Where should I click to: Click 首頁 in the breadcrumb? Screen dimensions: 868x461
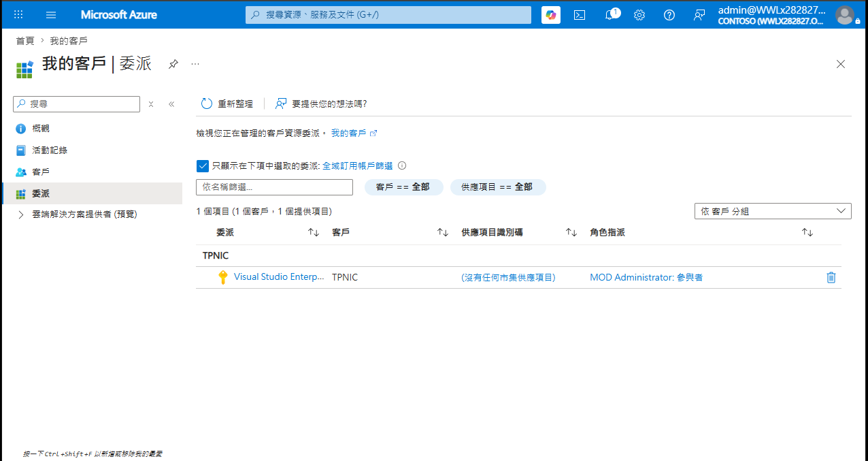25,41
